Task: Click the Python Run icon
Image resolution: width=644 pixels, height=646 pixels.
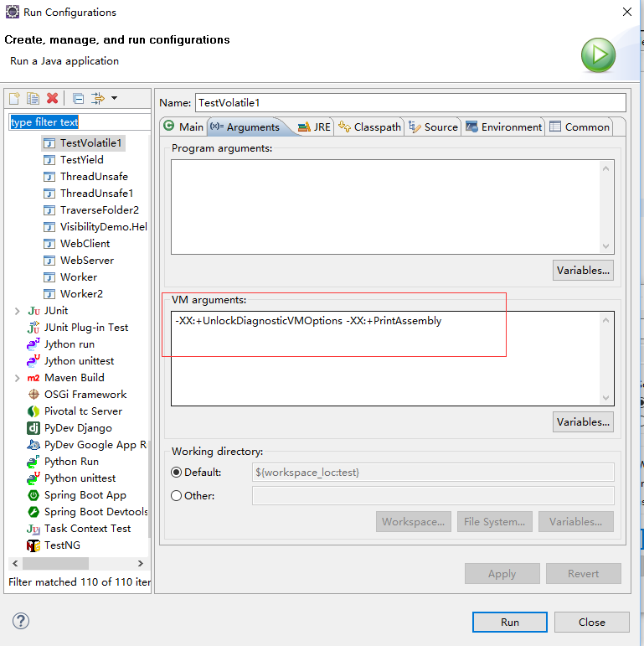Action: (x=33, y=462)
